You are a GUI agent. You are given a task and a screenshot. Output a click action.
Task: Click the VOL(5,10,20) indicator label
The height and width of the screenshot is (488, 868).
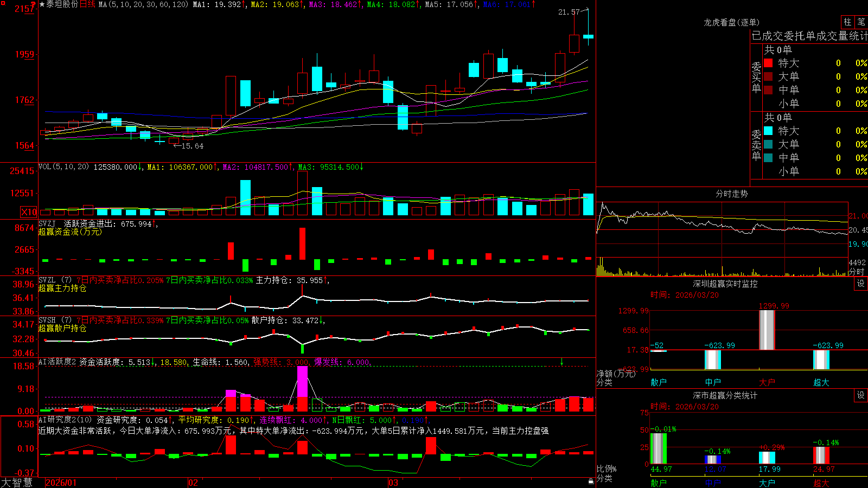[63, 167]
